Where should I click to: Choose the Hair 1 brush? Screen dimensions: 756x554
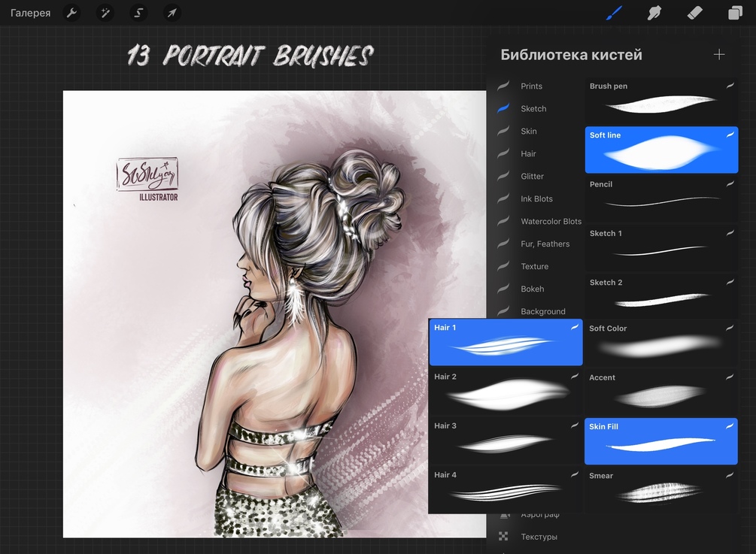pos(506,342)
